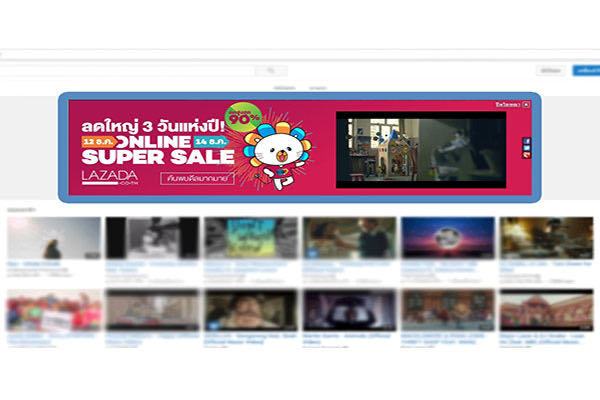Open the dark blue-toned video thumbnail

tap(349, 310)
